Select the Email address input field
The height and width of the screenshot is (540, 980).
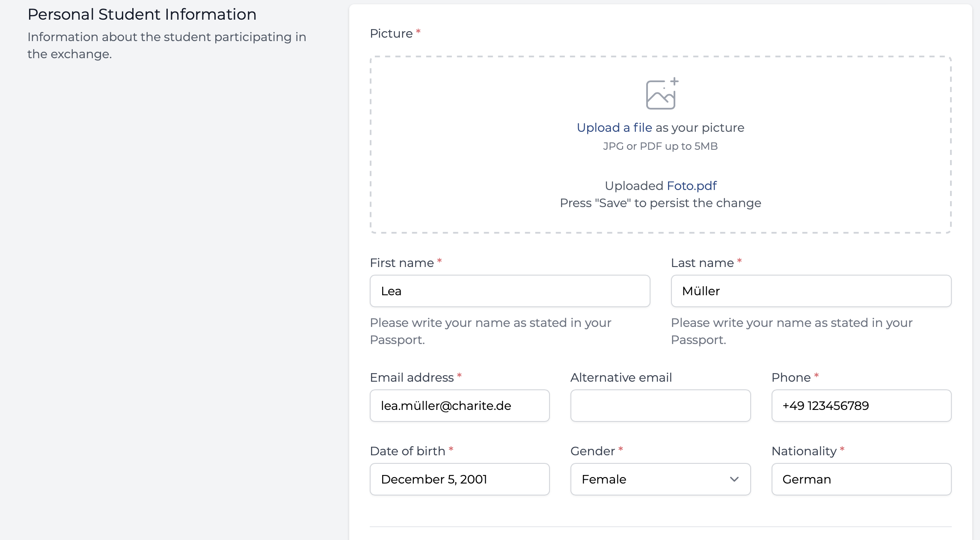[x=460, y=406]
